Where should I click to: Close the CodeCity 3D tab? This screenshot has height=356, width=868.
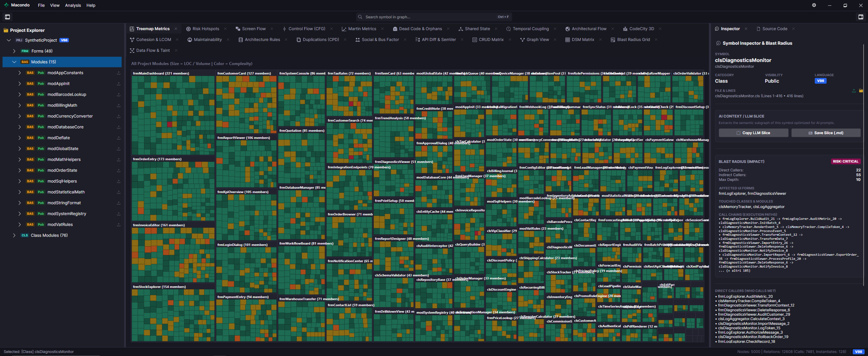click(660, 29)
